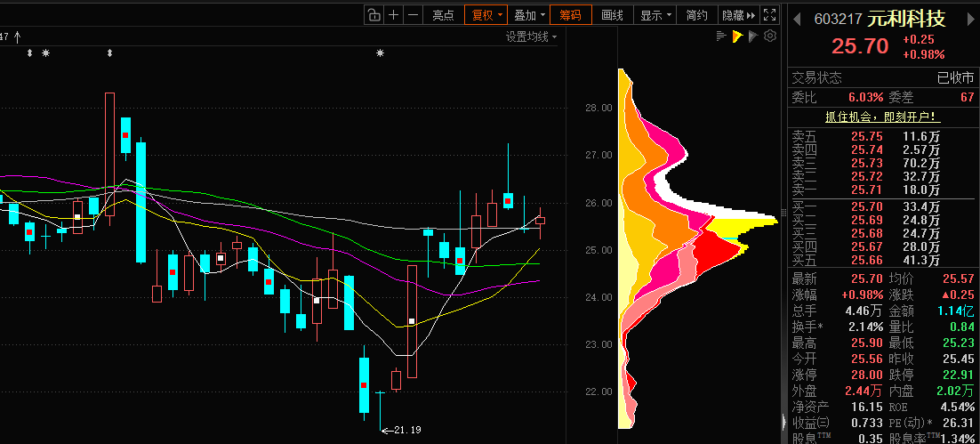The width and height of the screenshot is (980, 444).
Task: Click the 最高 value 25.90
Action: [866, 343]
